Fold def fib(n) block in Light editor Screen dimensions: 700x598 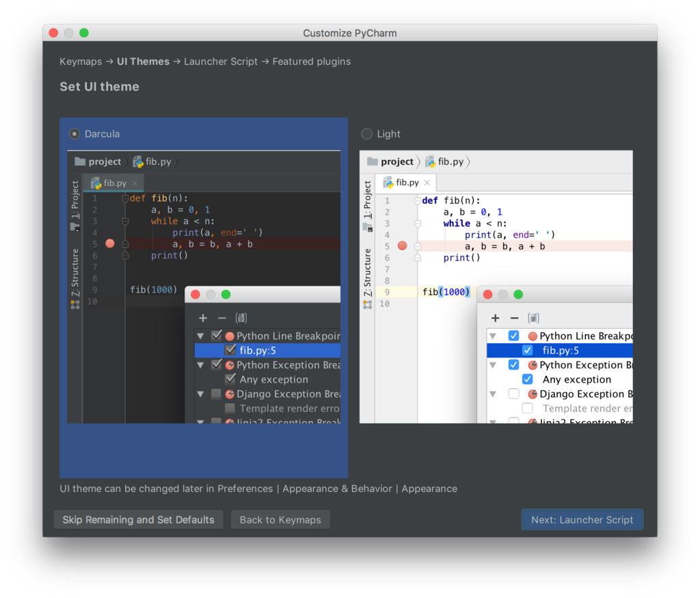[418, 200]
